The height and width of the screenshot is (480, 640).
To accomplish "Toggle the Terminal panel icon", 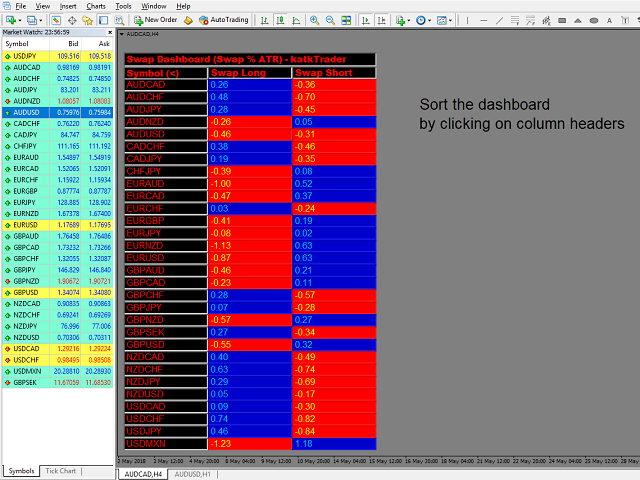I will [x=104, y=20].
